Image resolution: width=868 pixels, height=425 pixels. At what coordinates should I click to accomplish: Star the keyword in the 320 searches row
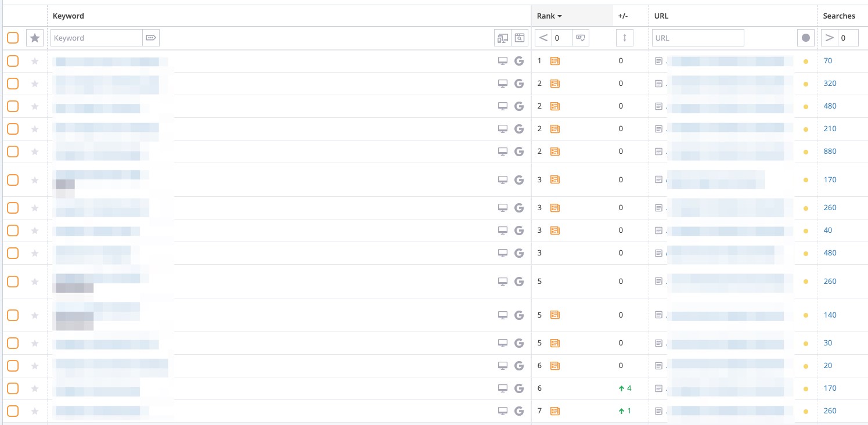point(35,84)
